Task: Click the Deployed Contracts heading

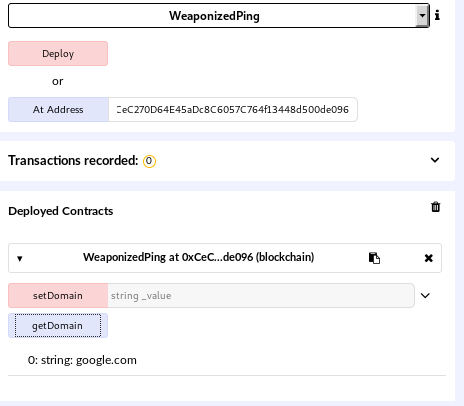Action: 61,211
